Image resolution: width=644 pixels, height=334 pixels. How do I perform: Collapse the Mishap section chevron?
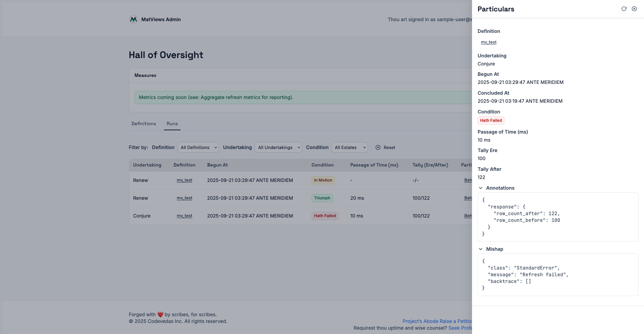[x=481, y=249]
